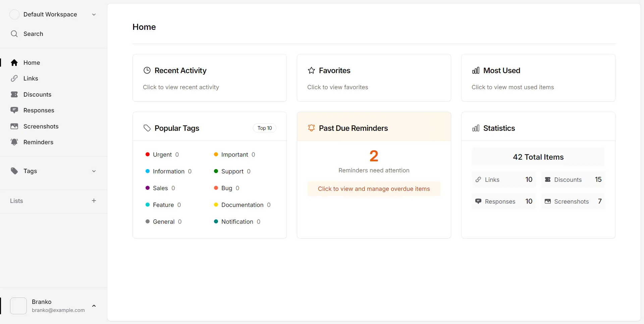The width and height of the screenshot is (644, 324).
Task: Click the Links chain icon in sidebar
Action: pos(14,78)
